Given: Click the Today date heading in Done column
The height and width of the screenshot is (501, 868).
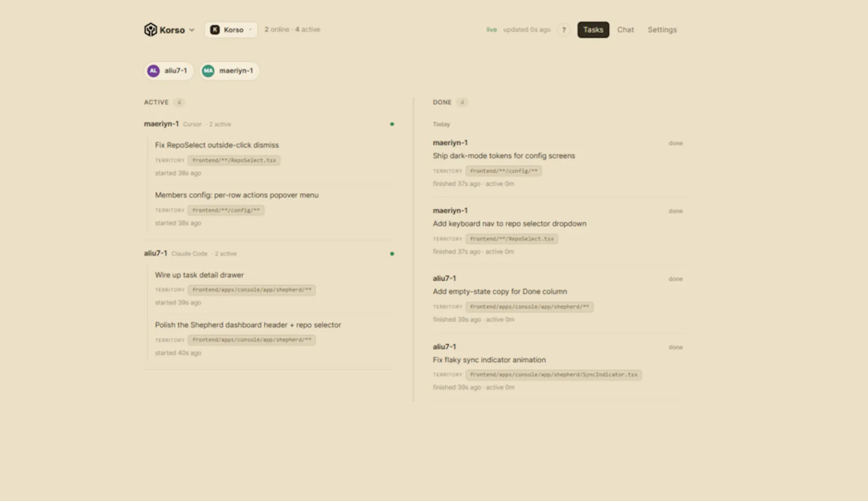Looking at the screenshot, I should tap(442, 124).
